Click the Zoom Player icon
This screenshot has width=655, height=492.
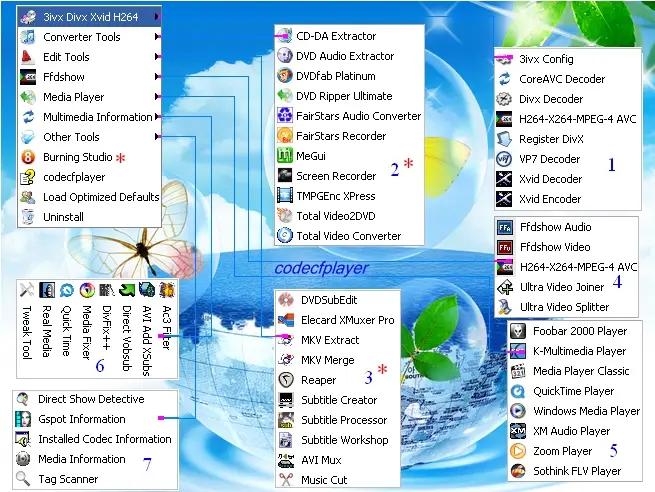point(518,451)
